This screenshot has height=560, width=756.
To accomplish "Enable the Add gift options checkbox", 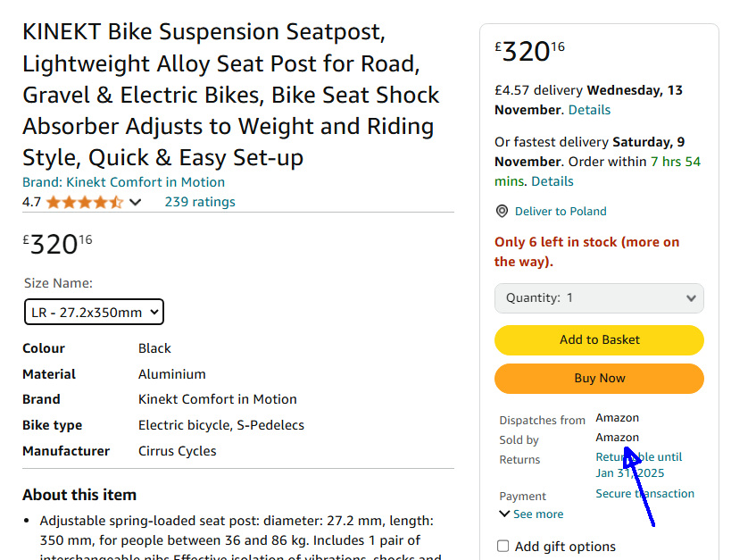I will (x=503, y=547).
